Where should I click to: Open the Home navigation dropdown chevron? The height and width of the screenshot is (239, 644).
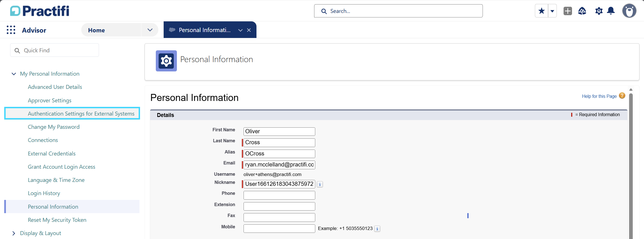click(150, 30)
